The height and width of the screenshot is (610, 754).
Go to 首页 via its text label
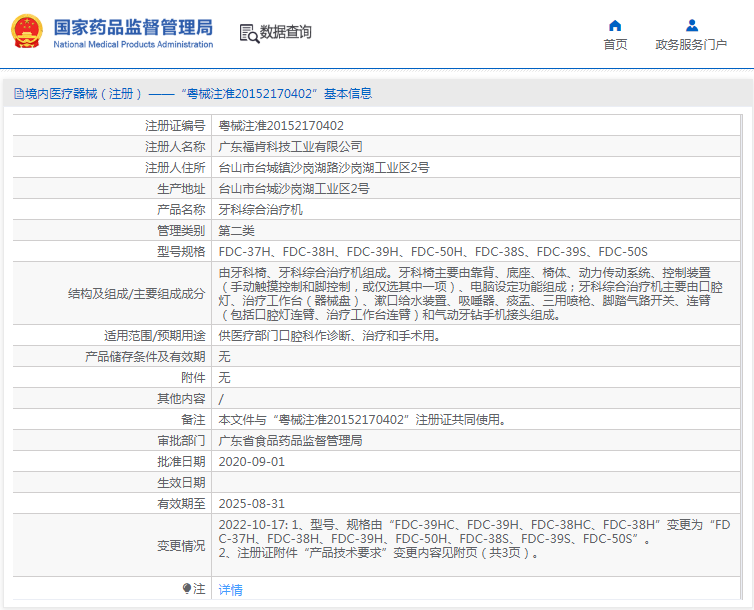point(615,45)
